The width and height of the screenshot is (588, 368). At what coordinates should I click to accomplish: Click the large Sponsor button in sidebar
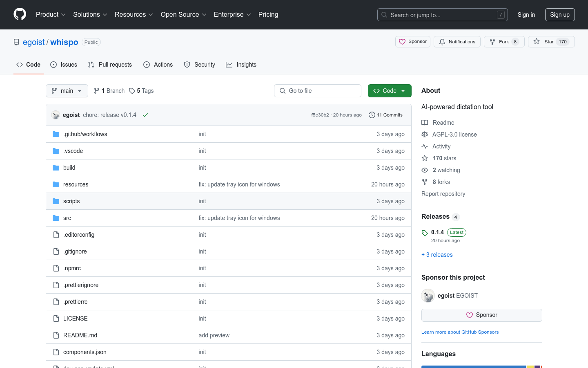tap(482, 315)
